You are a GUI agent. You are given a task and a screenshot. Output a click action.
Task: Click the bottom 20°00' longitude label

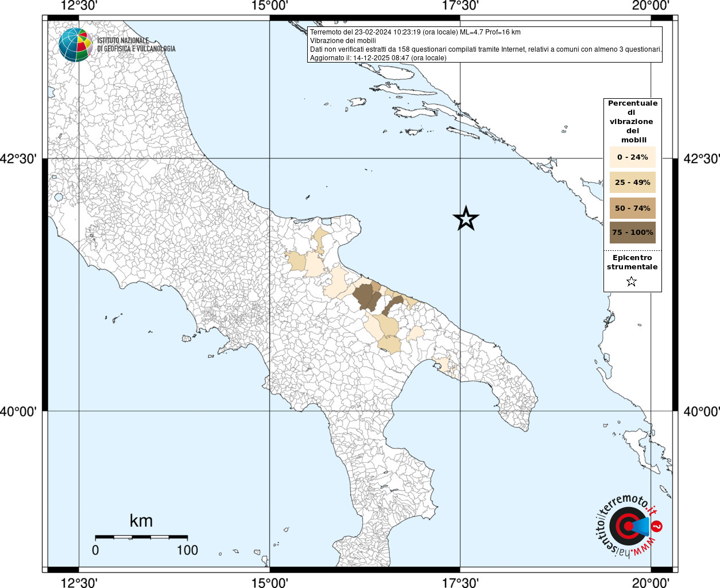click(651, 582)
